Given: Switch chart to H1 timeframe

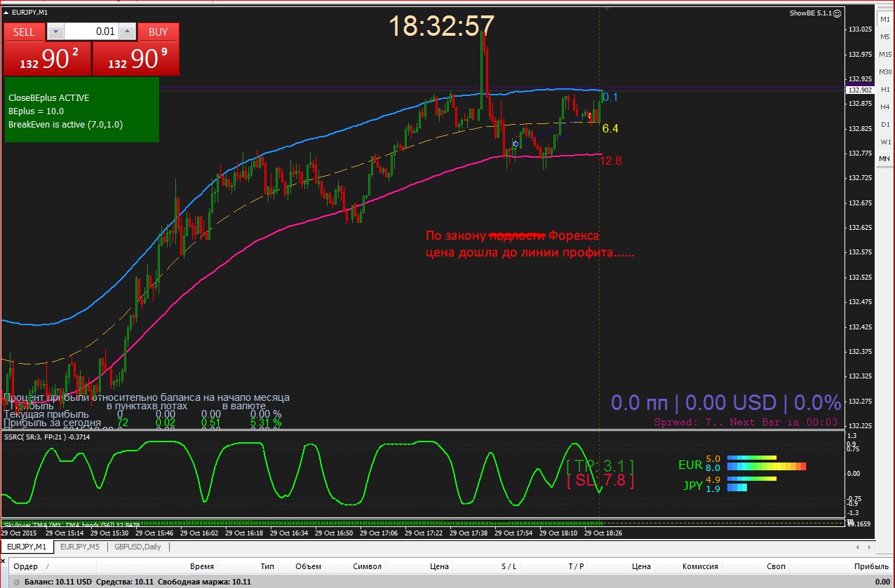Looking at the screenshot, I should [885, 90].
